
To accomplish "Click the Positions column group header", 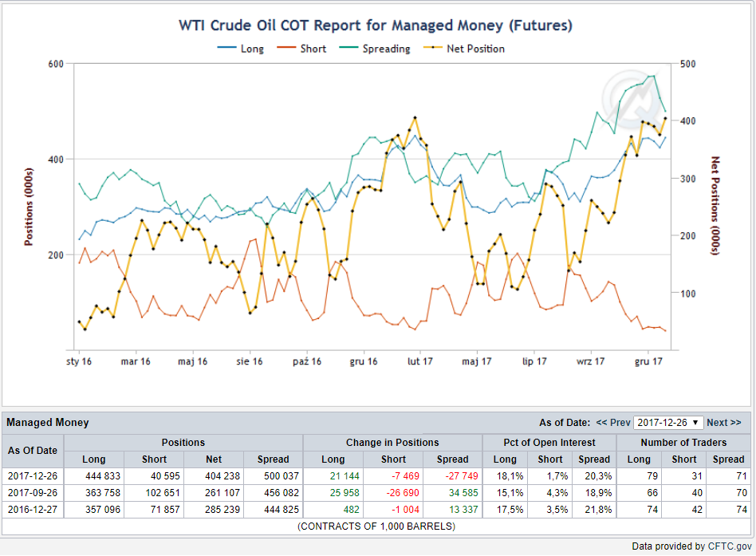I will (x=183, y=442).
